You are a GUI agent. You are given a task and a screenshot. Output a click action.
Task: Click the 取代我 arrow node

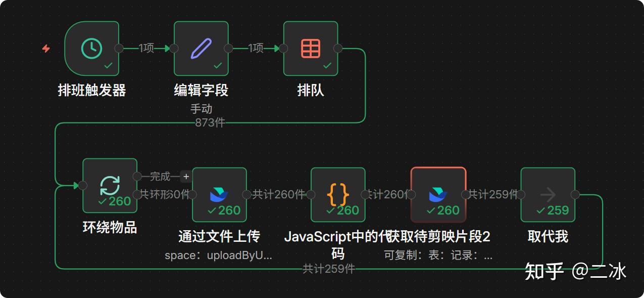pyautogui.click(x=548, y=195)
